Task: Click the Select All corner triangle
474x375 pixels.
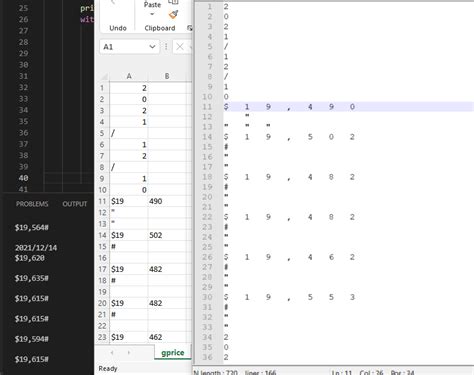Action: (x=105, y=77)
